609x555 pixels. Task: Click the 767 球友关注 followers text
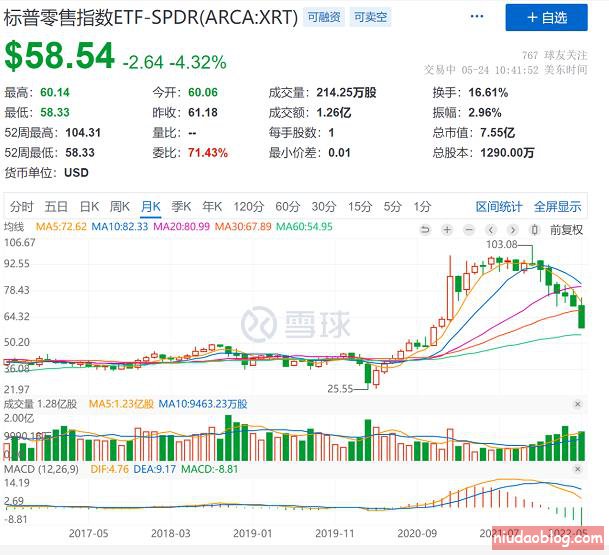tap(555, 56)
